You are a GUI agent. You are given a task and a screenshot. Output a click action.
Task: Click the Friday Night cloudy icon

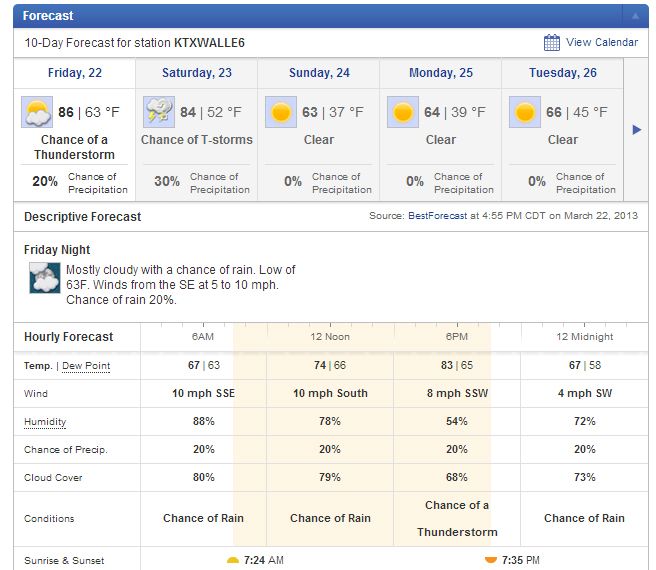(x=45, y=278)
